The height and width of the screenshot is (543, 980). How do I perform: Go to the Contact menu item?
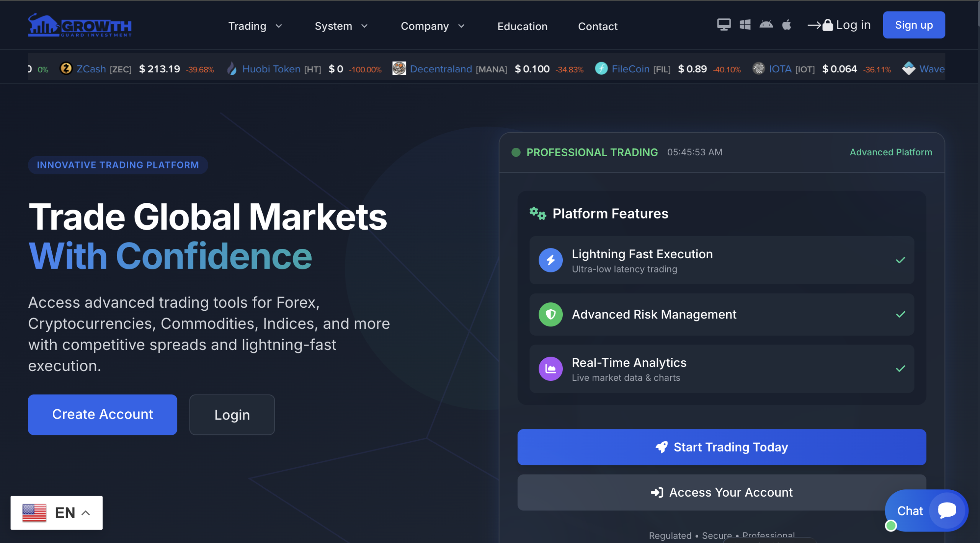598,26
